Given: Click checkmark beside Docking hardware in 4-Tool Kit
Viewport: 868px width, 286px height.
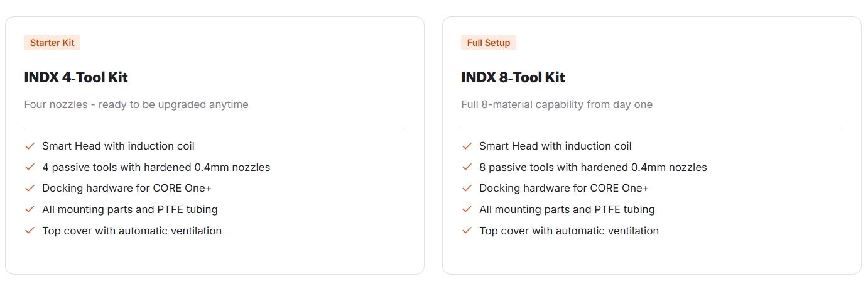Looking at the screenshot, I should coord(29,189).
